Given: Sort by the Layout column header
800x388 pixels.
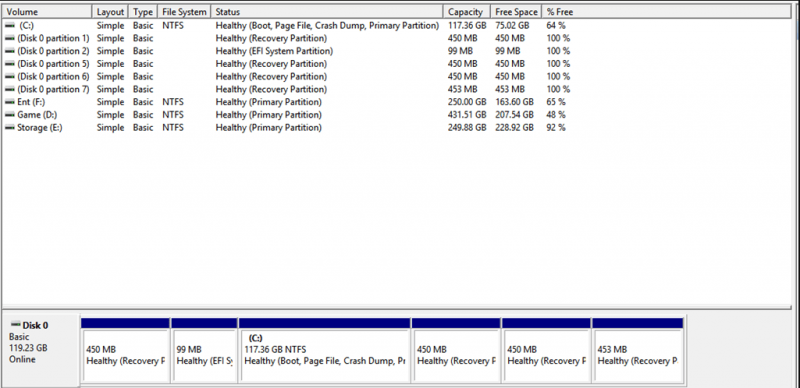Looking at the screenshot, I should (x=110, y=12).
